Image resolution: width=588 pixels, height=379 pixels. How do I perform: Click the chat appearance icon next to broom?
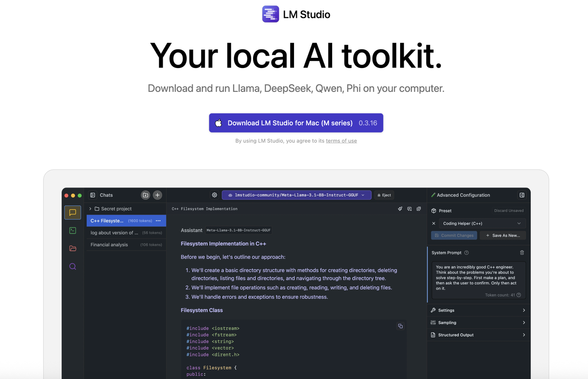[409, 209]
